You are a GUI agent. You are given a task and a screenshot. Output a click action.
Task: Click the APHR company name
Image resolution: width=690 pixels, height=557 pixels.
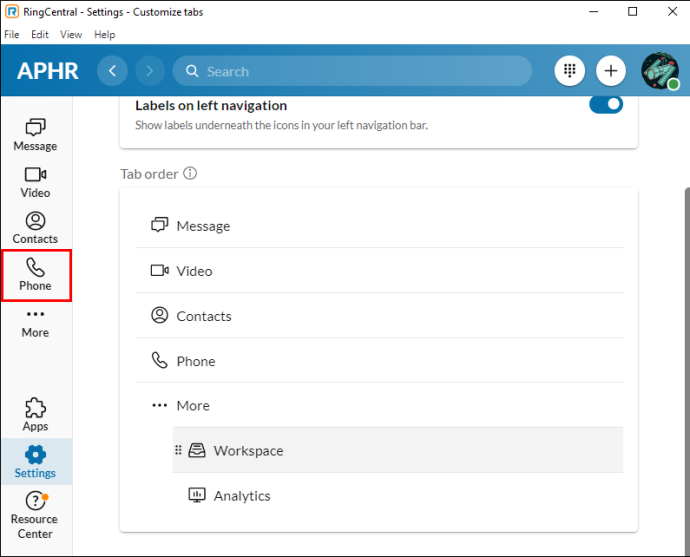pyautogui.click(x=48, y=71)
